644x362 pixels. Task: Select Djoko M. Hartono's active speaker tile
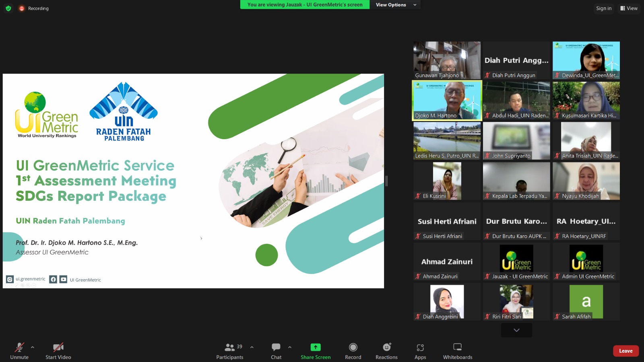coord(447,101)
